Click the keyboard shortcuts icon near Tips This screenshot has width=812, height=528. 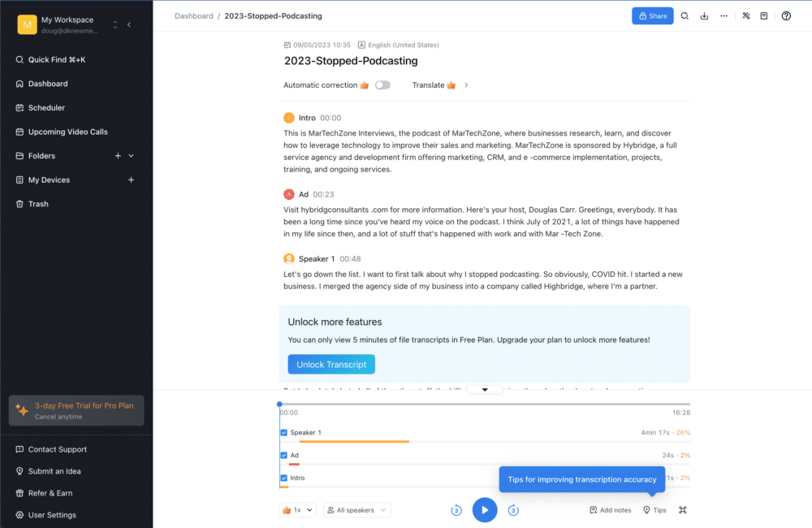point(682,510)
